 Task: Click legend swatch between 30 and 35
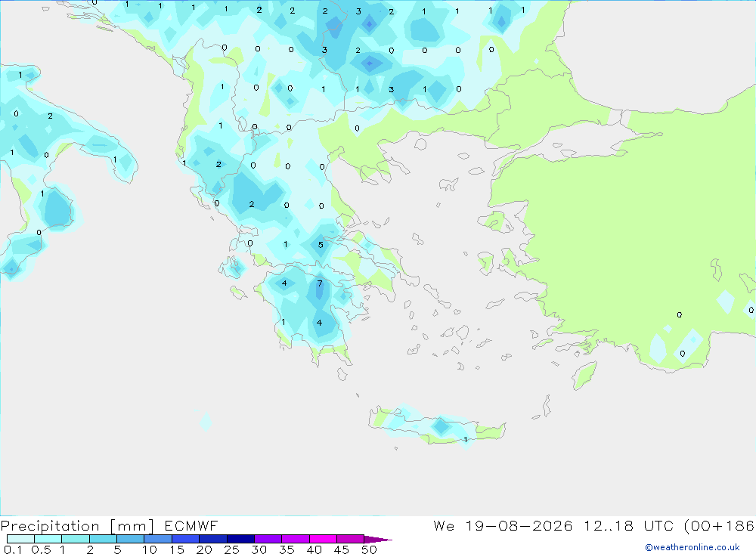268,539
